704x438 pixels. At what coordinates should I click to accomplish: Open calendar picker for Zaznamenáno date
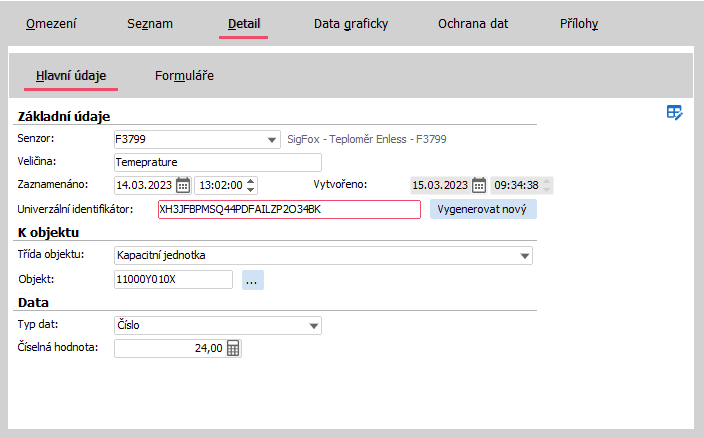[x=183, y=185]
